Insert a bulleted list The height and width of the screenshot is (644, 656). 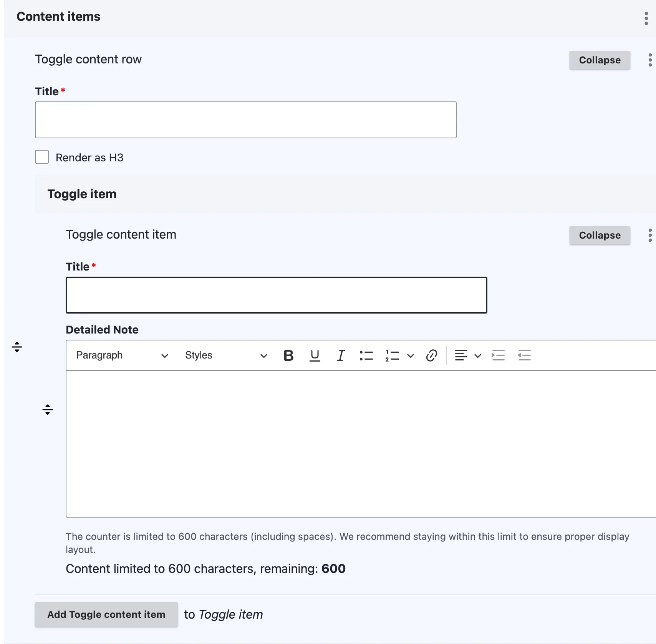point(366,355)
